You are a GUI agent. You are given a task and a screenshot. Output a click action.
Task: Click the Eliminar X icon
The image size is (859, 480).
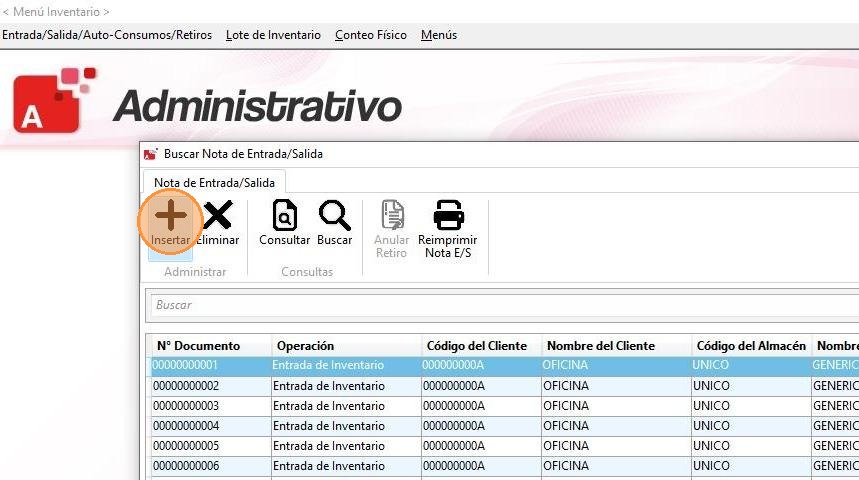217,215
